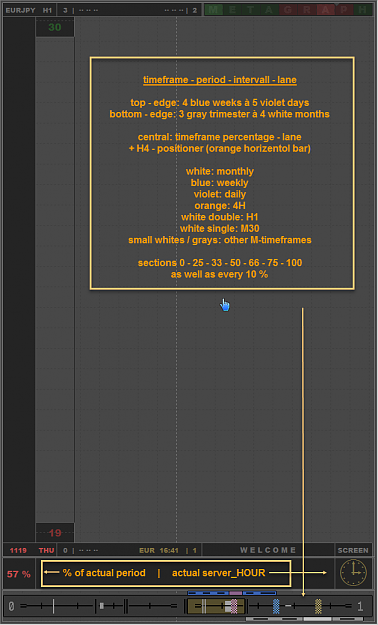Click the green H tile in METAGRAPH
The image size is (378, 625).
[x=362, y=10]
